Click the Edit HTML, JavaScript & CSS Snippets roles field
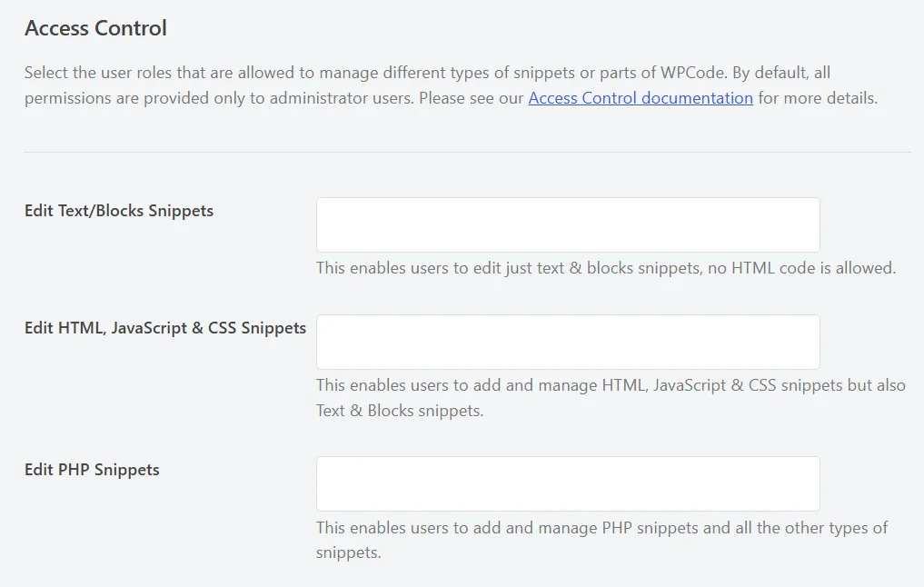The image size is (924, 587). tap(568, 343)
